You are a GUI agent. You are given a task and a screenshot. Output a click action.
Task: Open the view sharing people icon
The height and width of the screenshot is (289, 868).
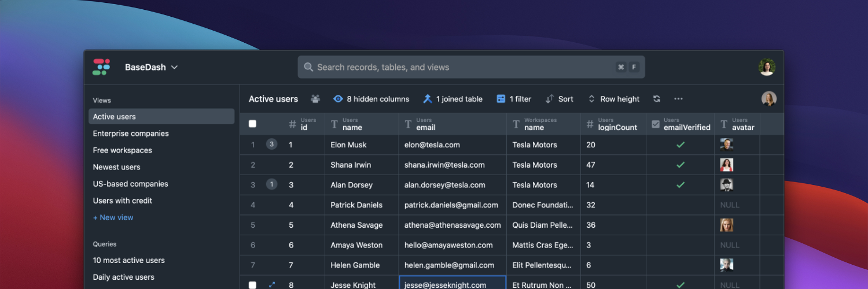315,99
